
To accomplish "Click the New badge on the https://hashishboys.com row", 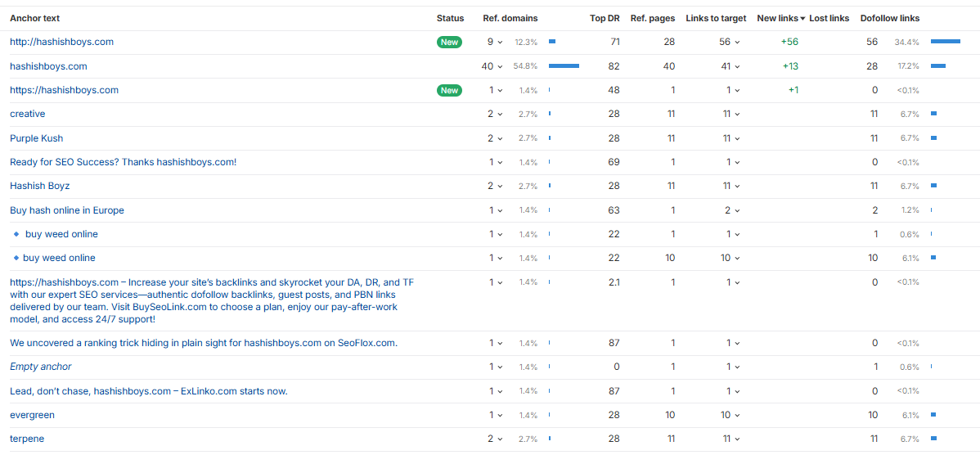I will [x=448, y=90].
